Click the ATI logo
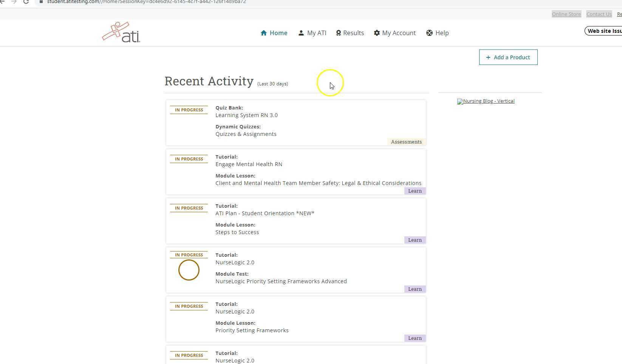This screenshot has width=622, height=364. click(121, 32)
